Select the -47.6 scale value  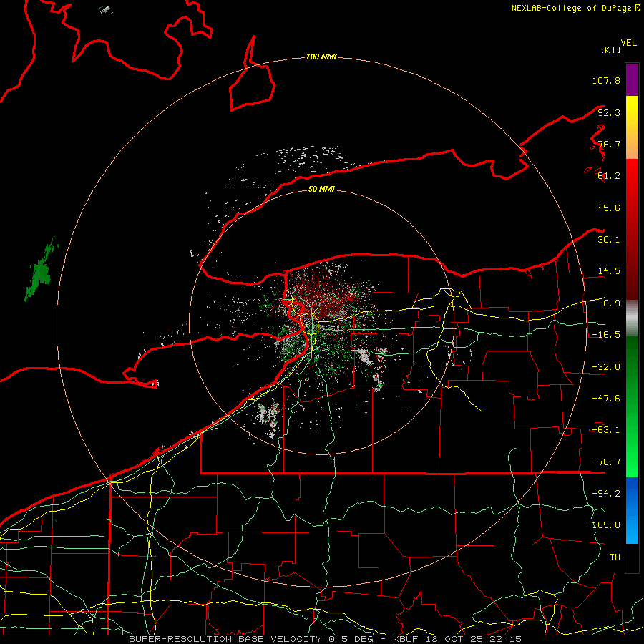coord(606,399)
